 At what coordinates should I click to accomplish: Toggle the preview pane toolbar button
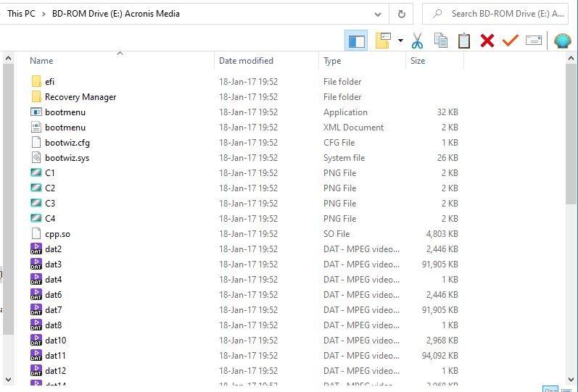(x=356, y=41)
